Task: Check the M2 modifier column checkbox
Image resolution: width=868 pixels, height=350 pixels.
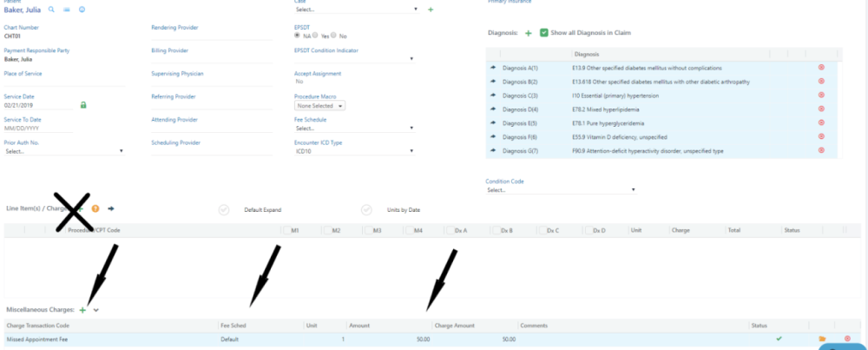Action: click(328, 230)
